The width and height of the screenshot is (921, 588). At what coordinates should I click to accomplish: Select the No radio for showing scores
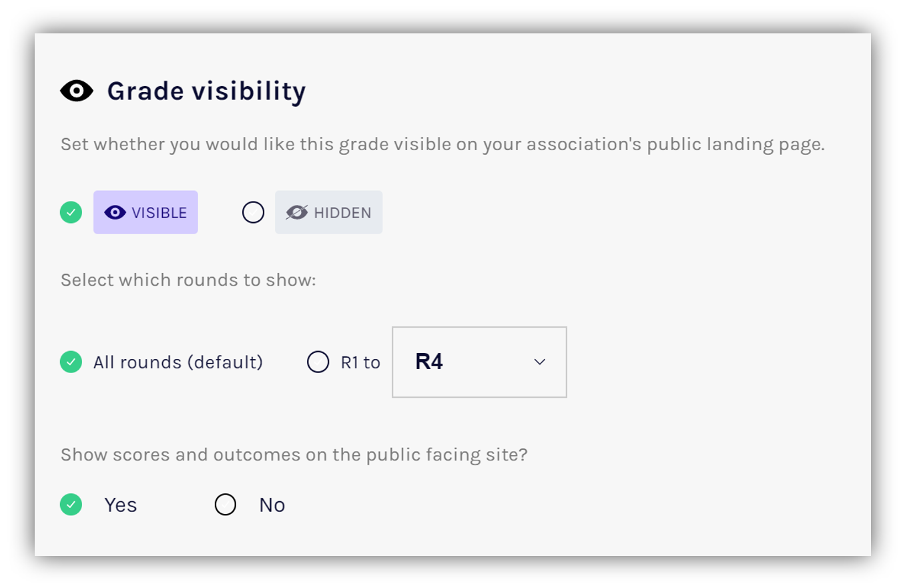[x=226, y=505]
